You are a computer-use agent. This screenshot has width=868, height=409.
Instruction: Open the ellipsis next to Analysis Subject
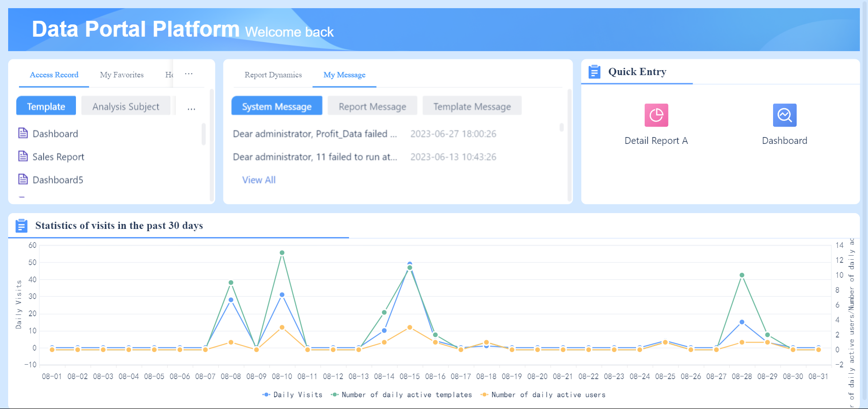coord(191,108)
